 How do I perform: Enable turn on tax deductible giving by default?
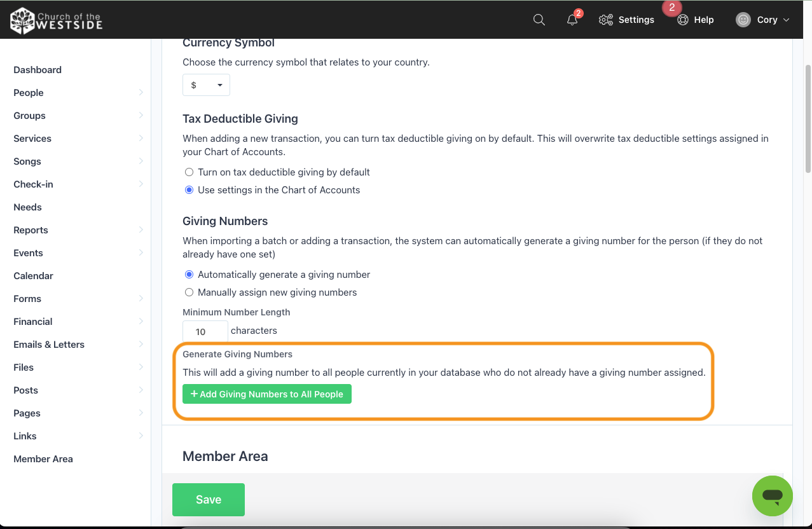[x=189, y=172]
